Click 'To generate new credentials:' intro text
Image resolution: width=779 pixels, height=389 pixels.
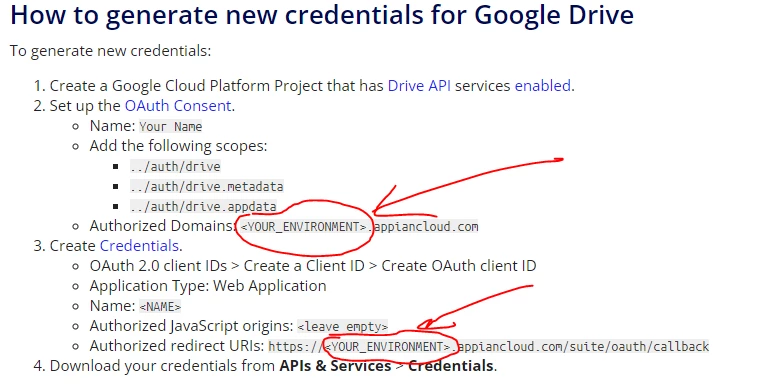point(111,51)
